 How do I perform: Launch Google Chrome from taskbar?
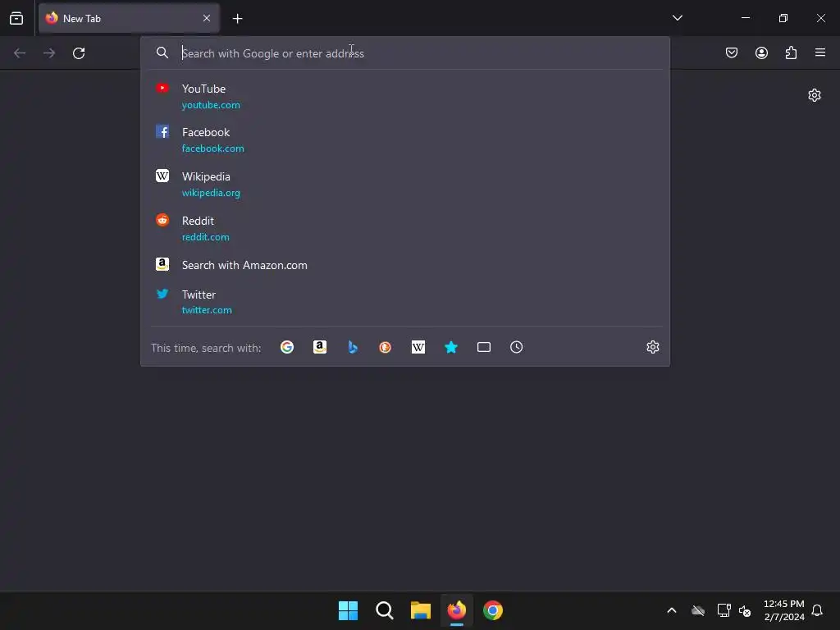click(x=493, y=610)
